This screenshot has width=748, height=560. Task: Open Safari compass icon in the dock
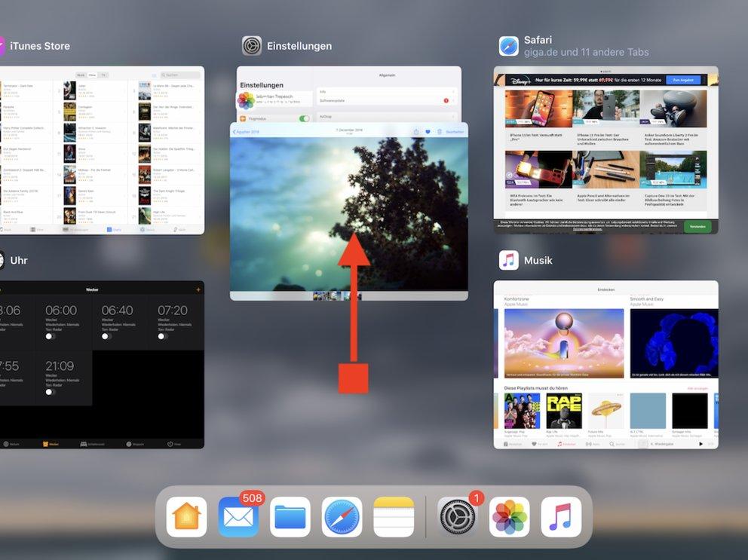342,517
